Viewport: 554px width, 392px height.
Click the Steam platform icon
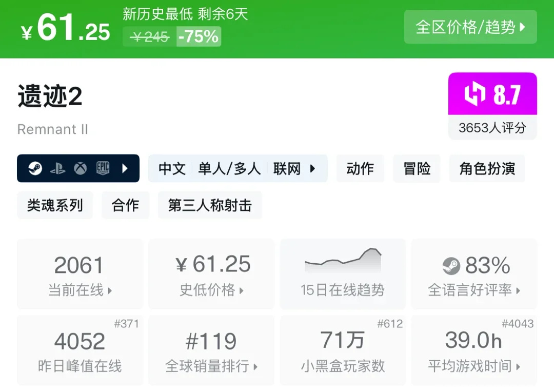pos(35,168)
